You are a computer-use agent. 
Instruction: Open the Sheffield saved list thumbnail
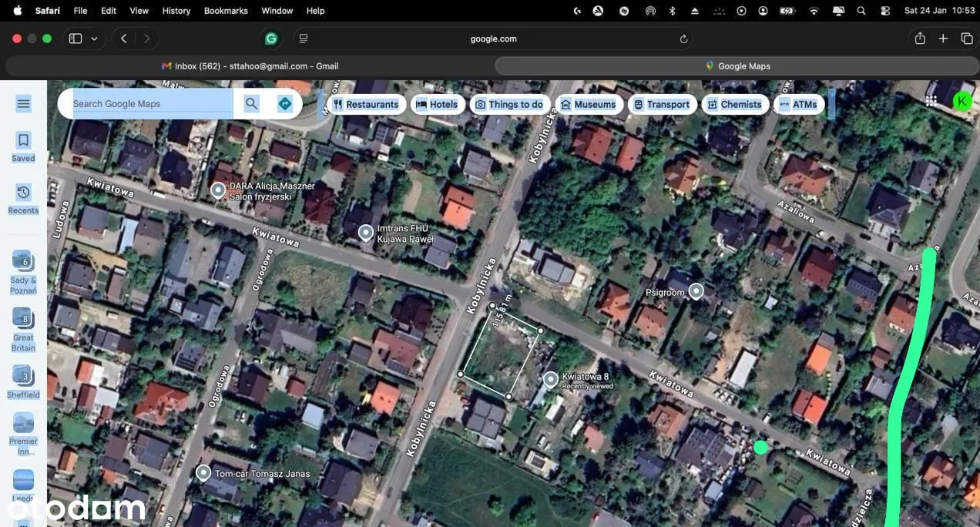tap(23, 377)
